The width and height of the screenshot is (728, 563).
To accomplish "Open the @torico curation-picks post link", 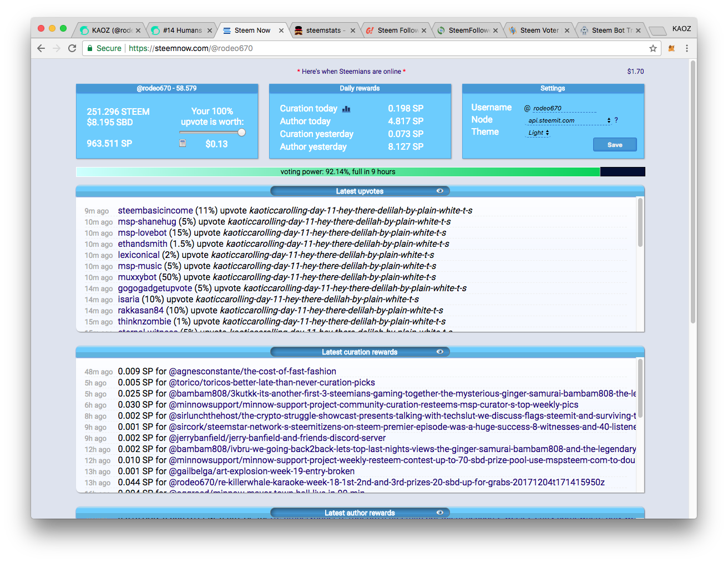I will pos(272,383).
